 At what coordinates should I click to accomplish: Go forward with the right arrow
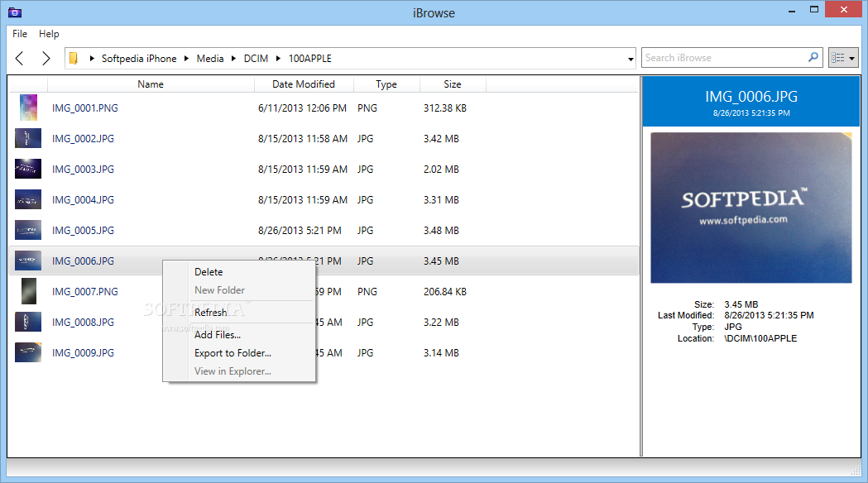click(x=46, y=58)
